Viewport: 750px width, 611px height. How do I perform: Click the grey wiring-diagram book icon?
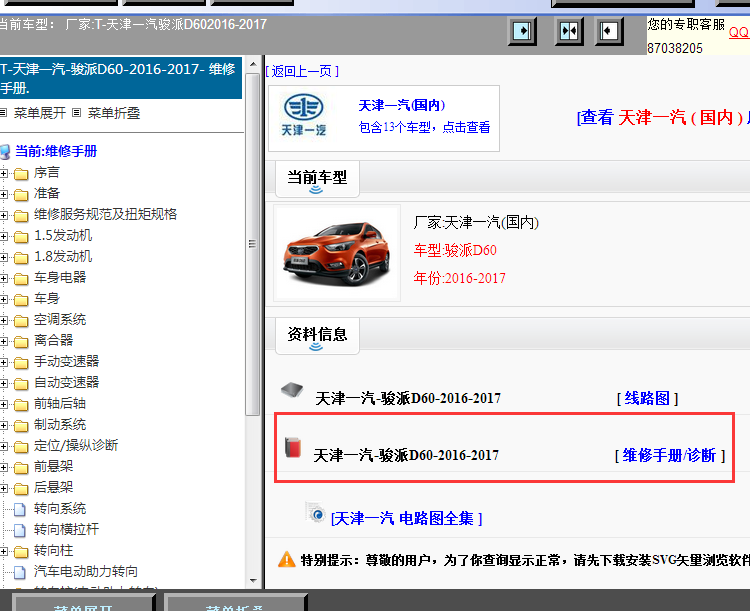click(x=292, y=390)
